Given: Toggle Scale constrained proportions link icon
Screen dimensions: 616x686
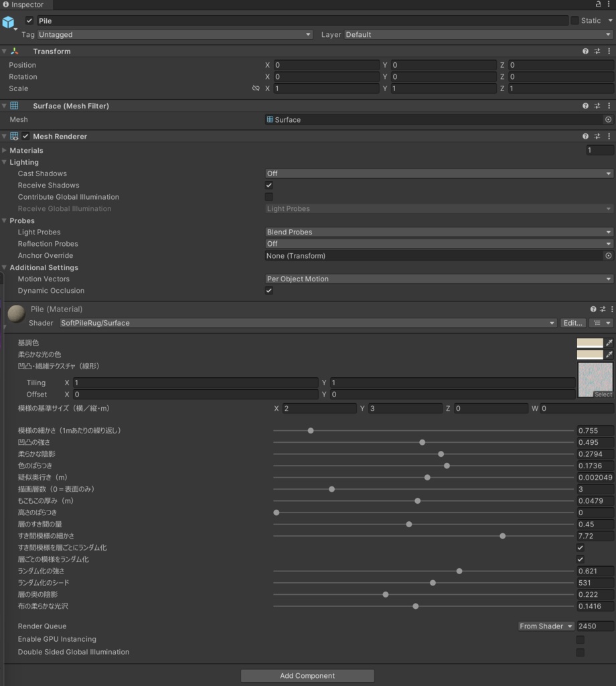Looking at the screenshot, I should coord(256,88).
